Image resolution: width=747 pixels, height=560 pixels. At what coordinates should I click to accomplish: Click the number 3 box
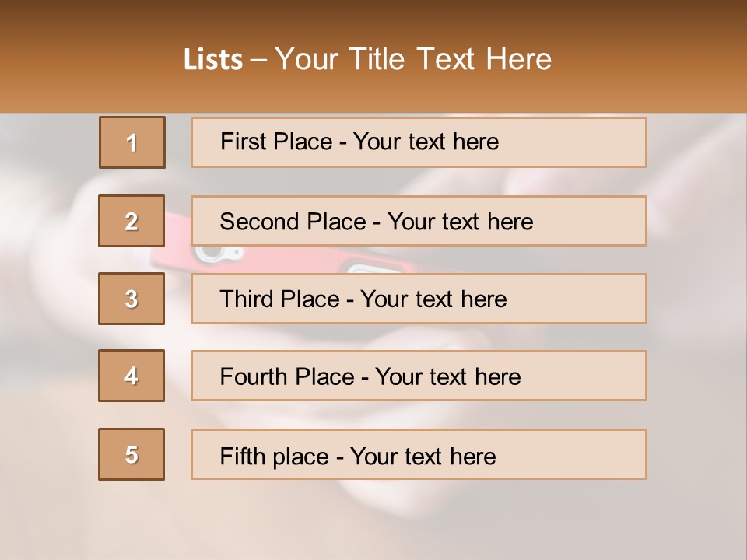[x=132, y=299]
